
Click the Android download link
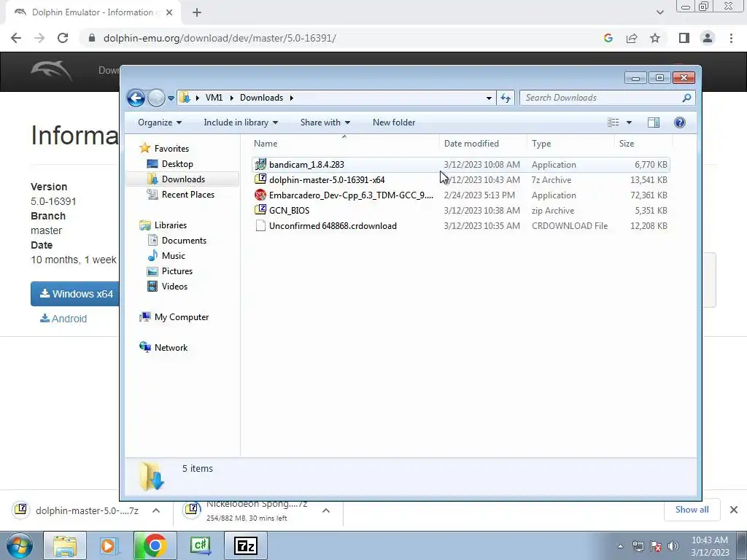tap(63, 319)
